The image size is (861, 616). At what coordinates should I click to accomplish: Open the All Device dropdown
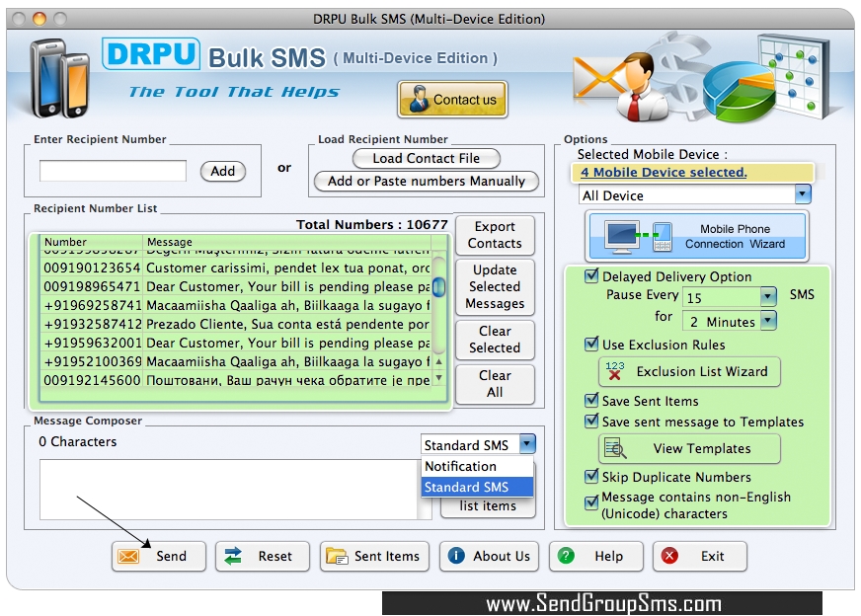(x=803, y=194)
